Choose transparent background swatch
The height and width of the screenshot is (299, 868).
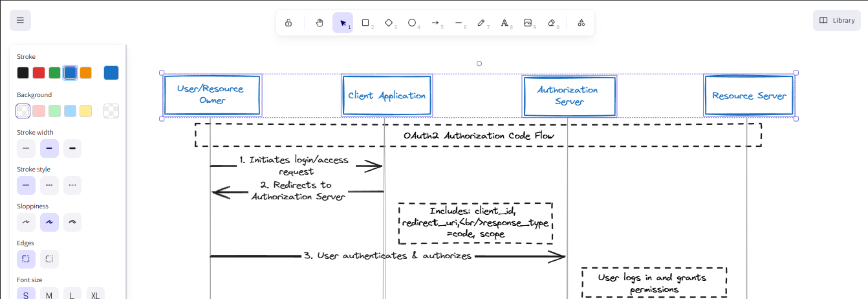[23, 111]
